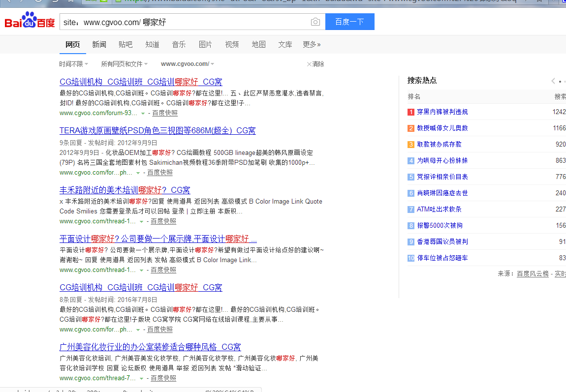Click the browser refresh icon
566x392 pixels.
[37, 2]
